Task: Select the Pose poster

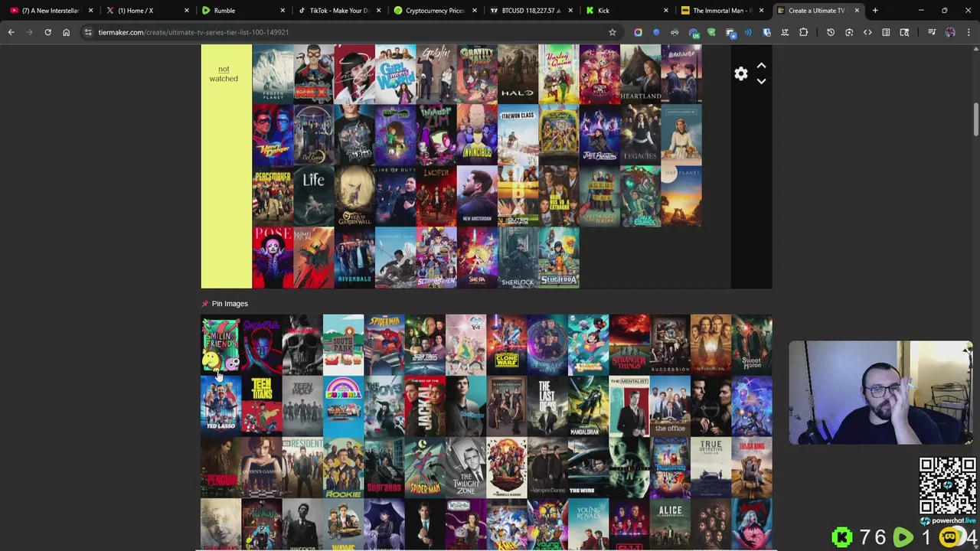Action: click(x=273, y=258)
